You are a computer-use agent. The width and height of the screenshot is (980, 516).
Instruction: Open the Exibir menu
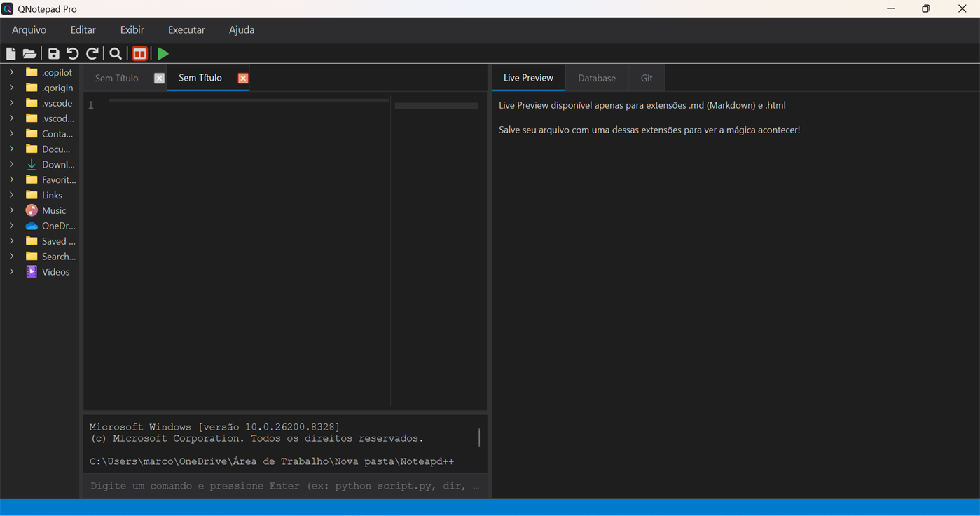click(132, 30)
